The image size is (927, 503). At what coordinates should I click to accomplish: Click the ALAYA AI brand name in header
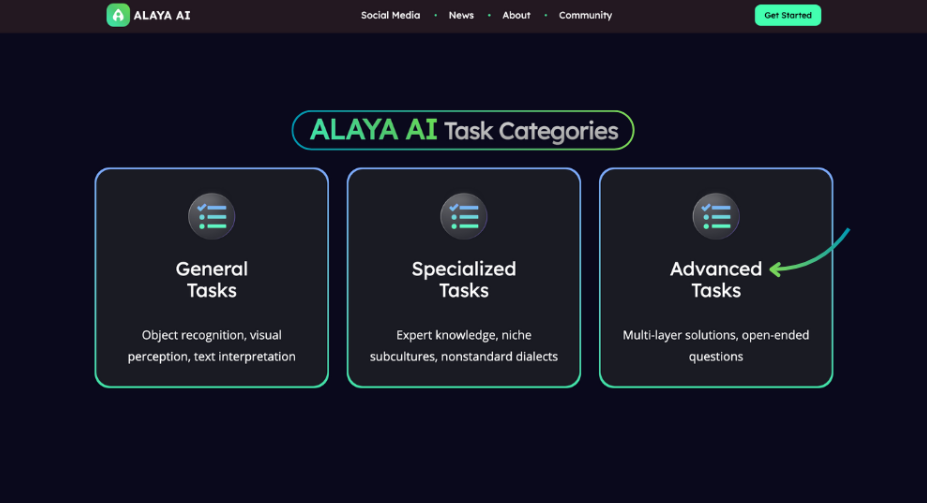click(x=162, y=16)
